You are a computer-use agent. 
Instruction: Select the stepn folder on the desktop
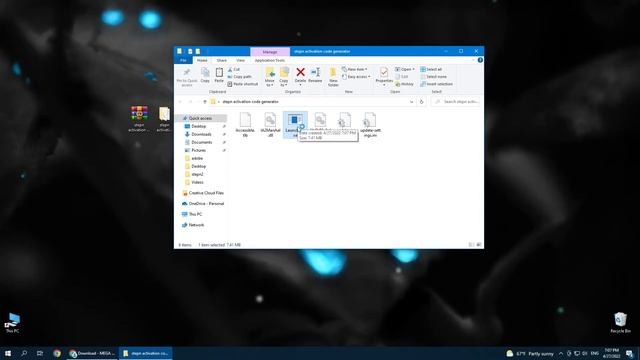click(x=164, y=119)
